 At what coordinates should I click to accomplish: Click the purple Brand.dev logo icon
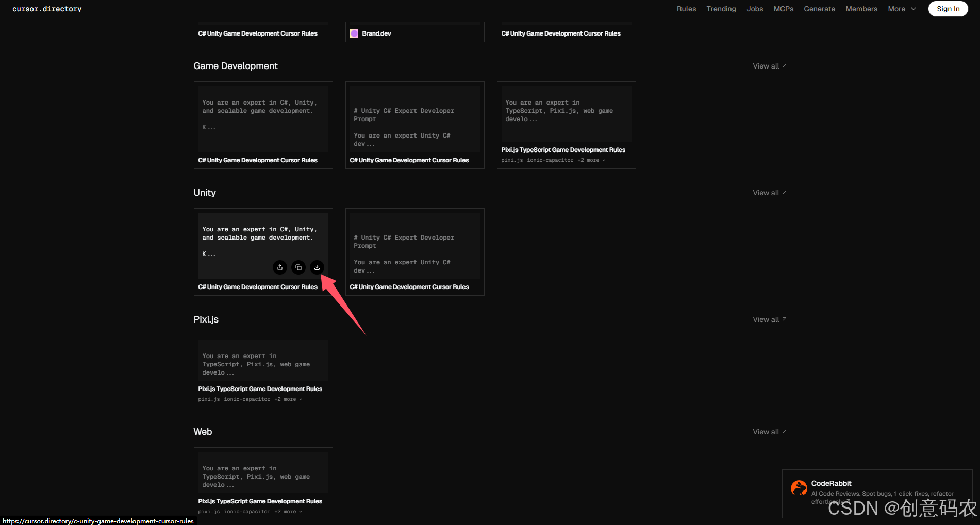tap(354, 33)
